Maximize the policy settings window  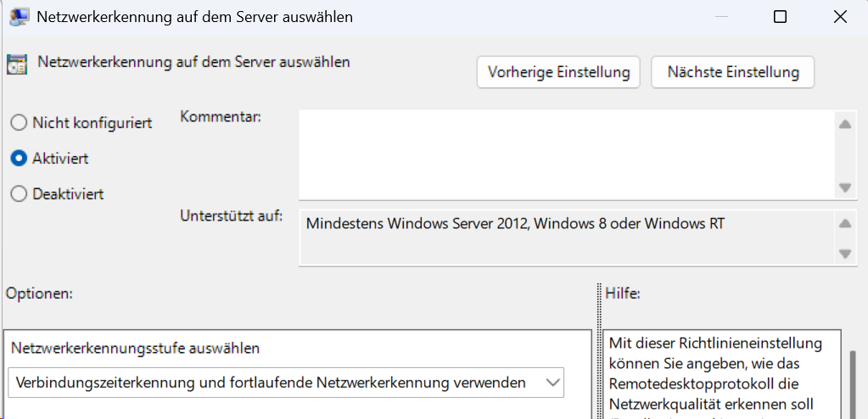(780, 17)
